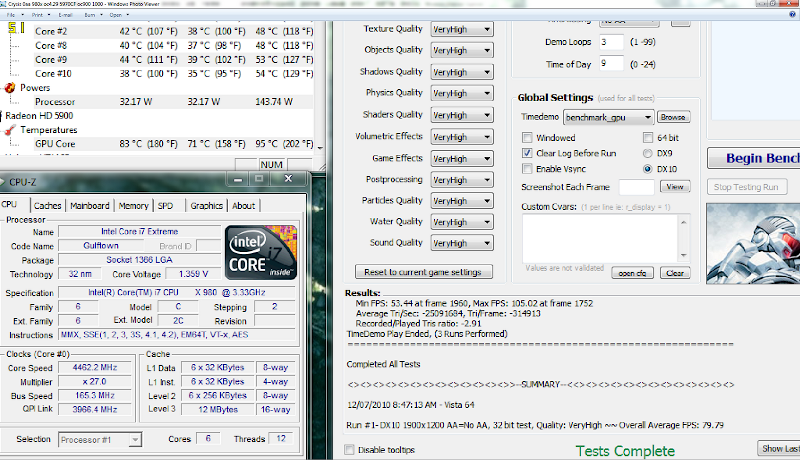Open the Photo Viewer File menu

click(15, 15)
